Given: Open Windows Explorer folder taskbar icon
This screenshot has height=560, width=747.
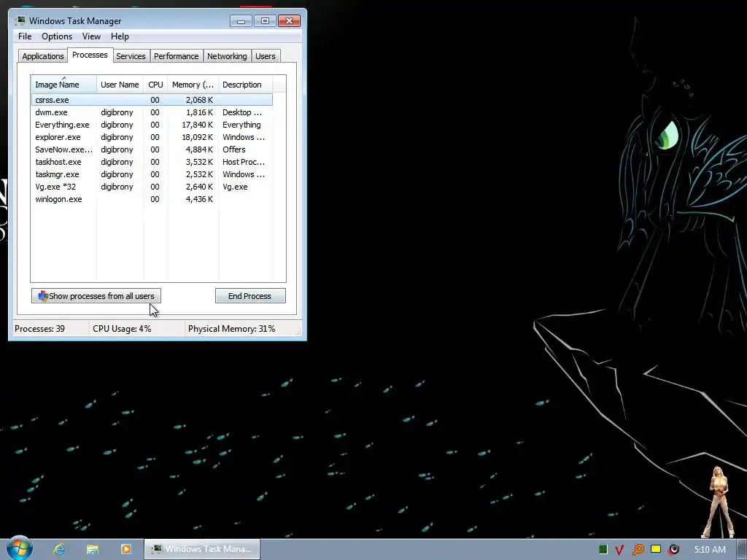Looking at the screenshot, I should tap(93, 549).
